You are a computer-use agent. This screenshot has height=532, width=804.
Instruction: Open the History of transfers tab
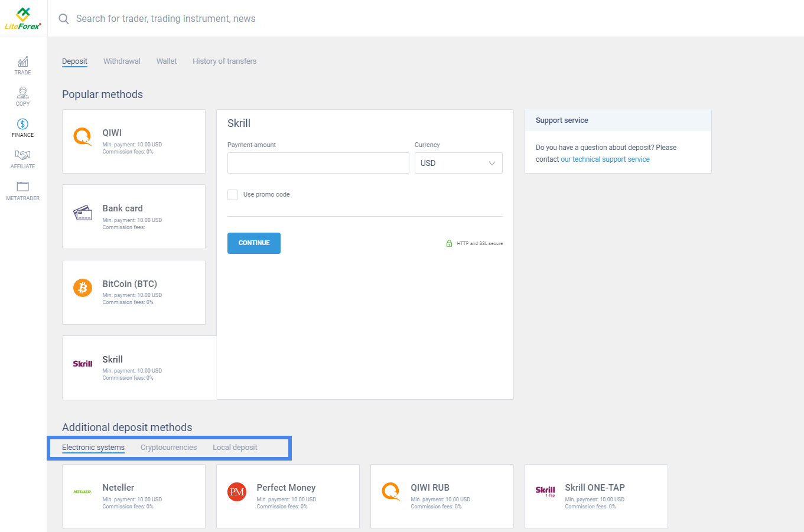tap(224, 61)
